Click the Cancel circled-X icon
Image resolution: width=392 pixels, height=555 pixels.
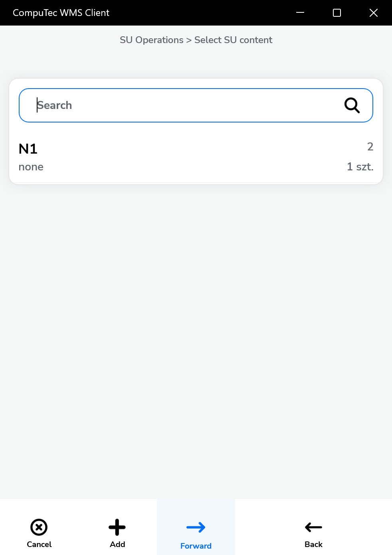click(x=39, y=527)
